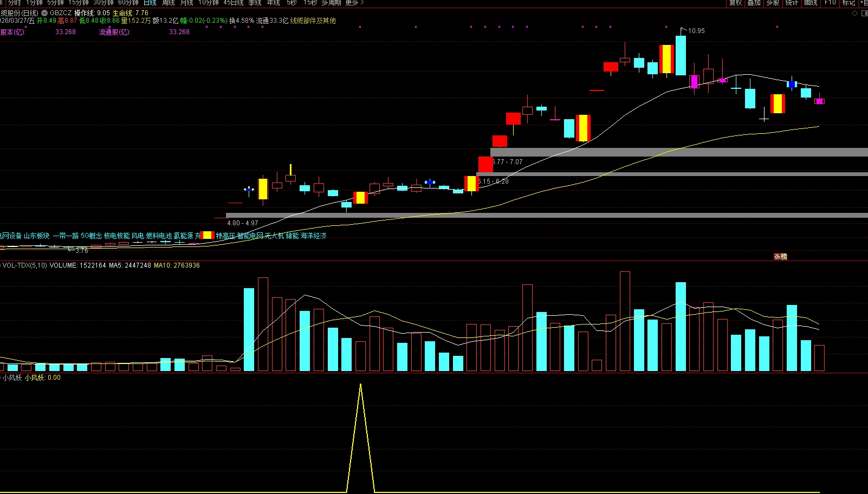Click the 10.95 high price marker
Image resolution: width=868 pixels, height=494 pixels.
coord(696,31)
